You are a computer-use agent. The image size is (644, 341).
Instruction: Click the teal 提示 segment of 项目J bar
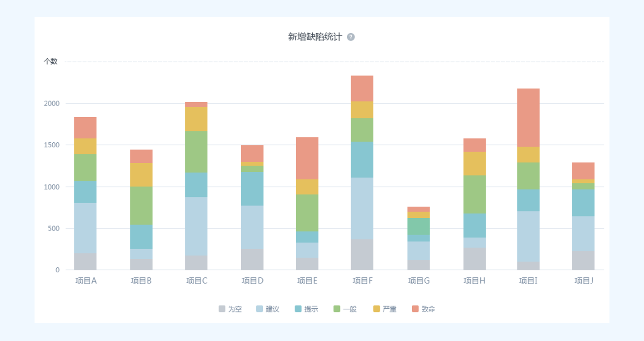click(584, 203)
